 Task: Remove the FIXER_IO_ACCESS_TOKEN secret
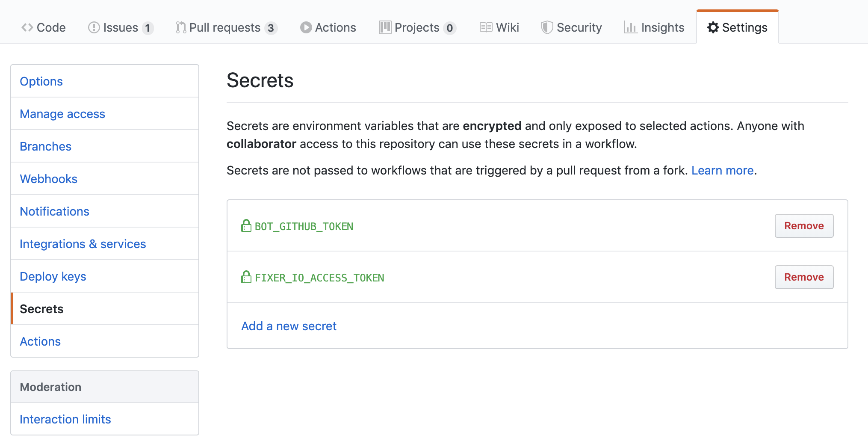(803, 277)
